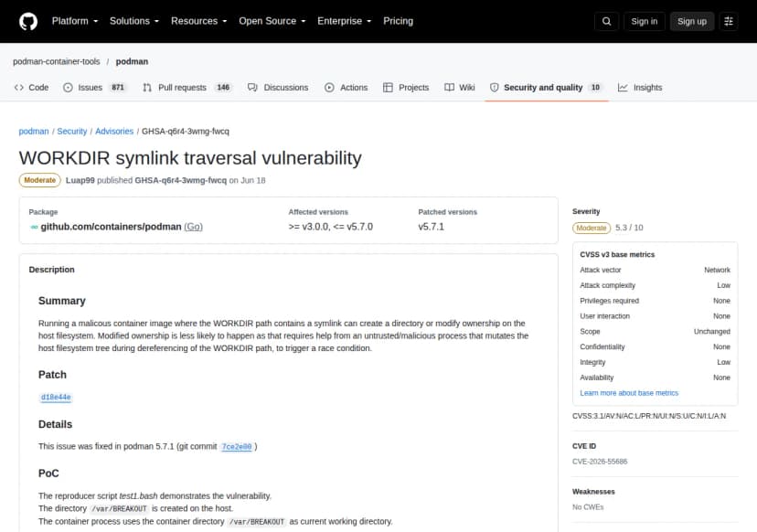Click the Security breadcrumb link
757x532 pixels.
[72, 132]
